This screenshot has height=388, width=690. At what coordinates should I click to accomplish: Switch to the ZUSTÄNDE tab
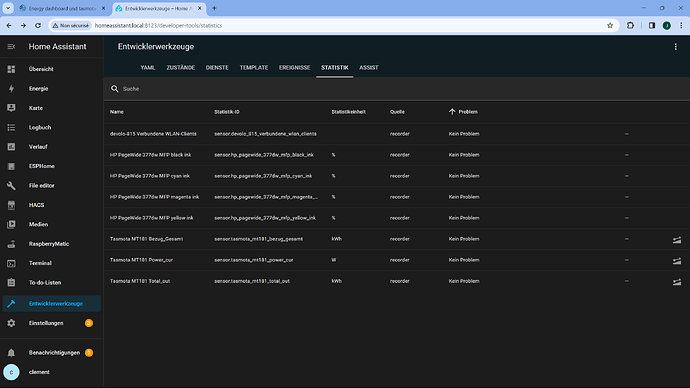point(180,68)
